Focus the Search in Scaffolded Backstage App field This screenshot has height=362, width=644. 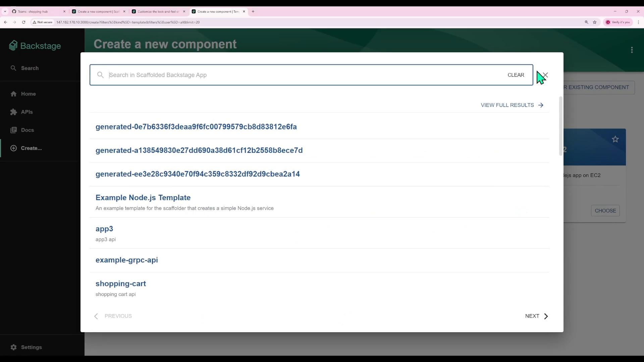(302, 75)
